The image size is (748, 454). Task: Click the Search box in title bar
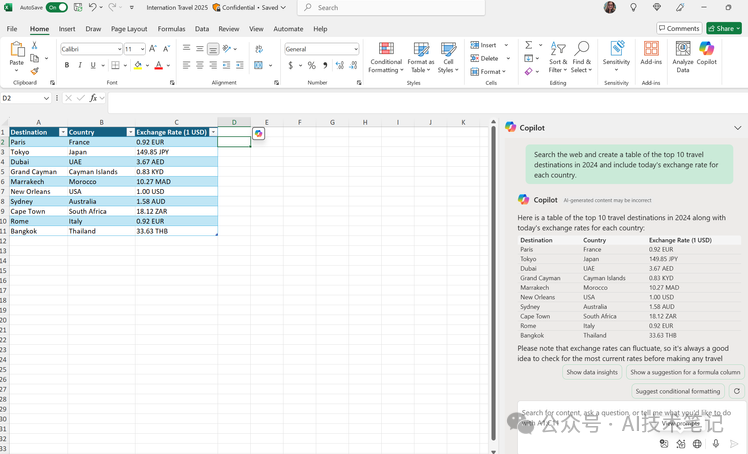pos(391,8)
